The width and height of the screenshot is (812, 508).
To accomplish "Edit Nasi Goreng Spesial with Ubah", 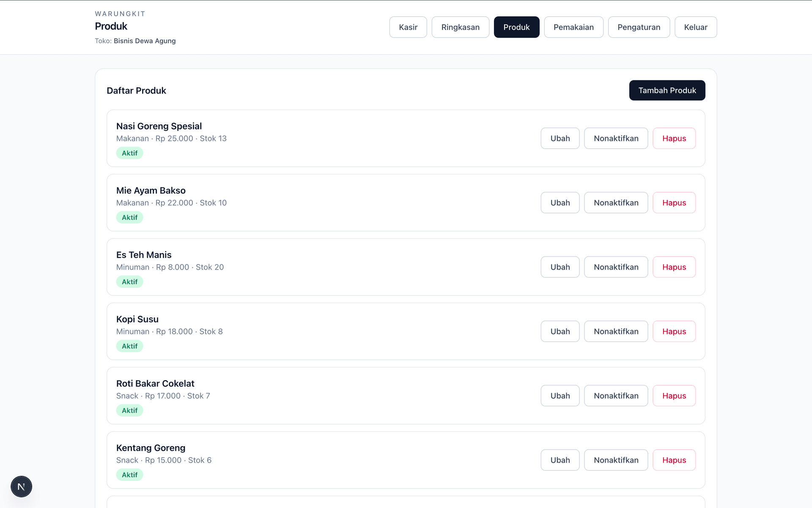I will point(560,138).
